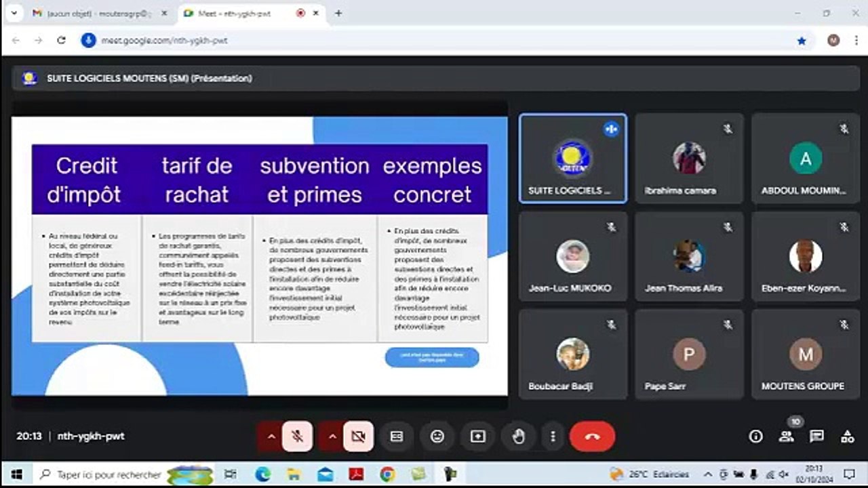
Task: Switch to the Meet nth-ygkh-pwt tab
Action: tap(250, 13)
